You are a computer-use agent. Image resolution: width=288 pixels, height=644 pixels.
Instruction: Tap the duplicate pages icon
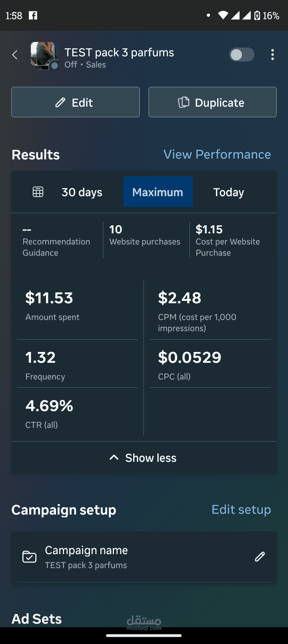tap(183, 102)
